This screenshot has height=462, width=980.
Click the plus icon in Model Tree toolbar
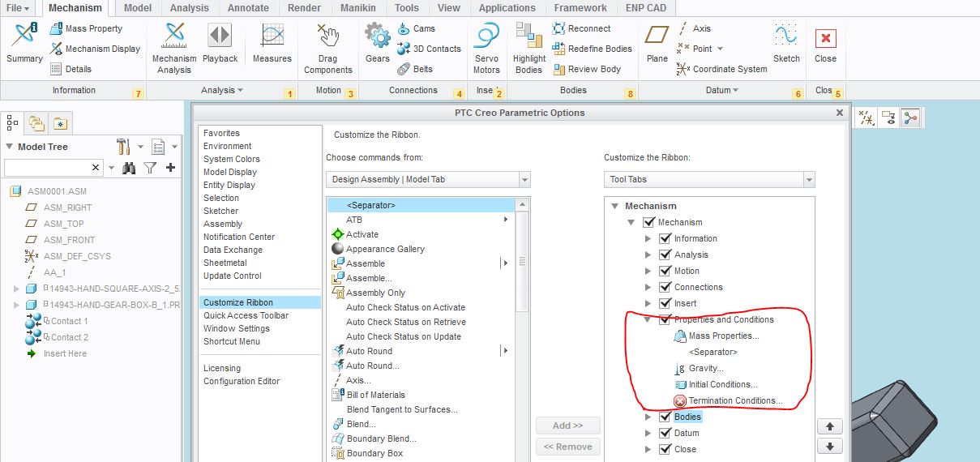(170, 168)
